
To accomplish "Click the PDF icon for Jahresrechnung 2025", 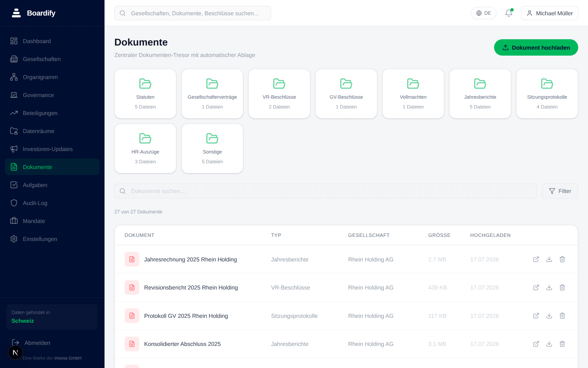I will coord(132,259).
